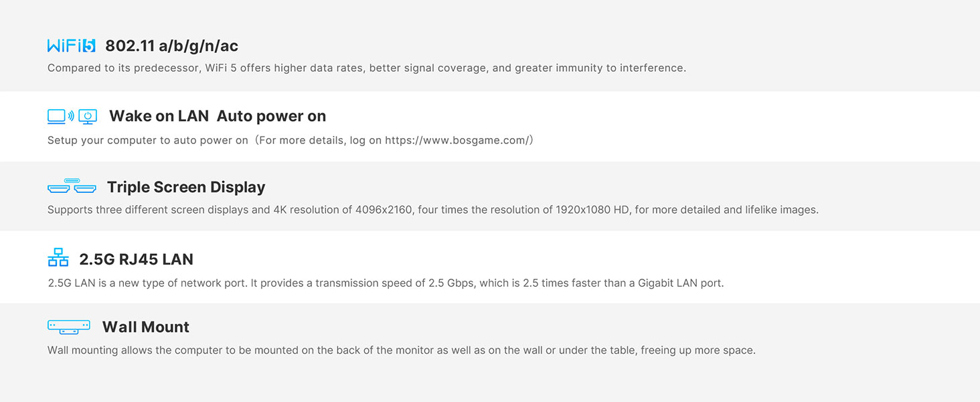980x402 pixels.
Task: Click the WiFi 5 predecessor comparison sentence
Action: 366,68
